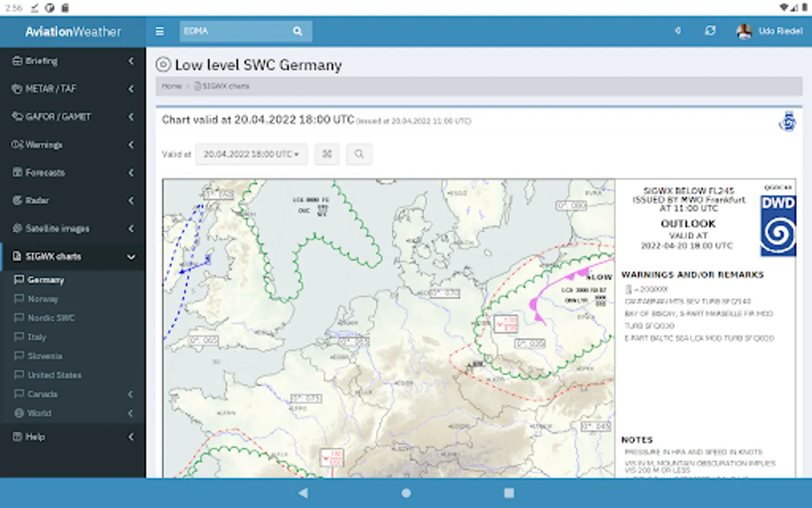Click the GAFOR / GAMET sidebar icon
This screenshot has width=812, height=508.
[x=17, y=117]
